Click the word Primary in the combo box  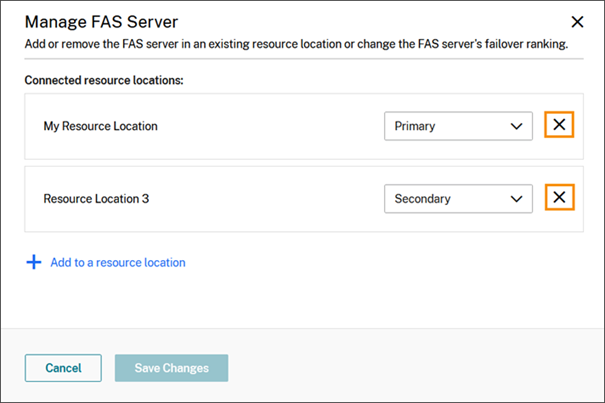click(x=415, y=127)
